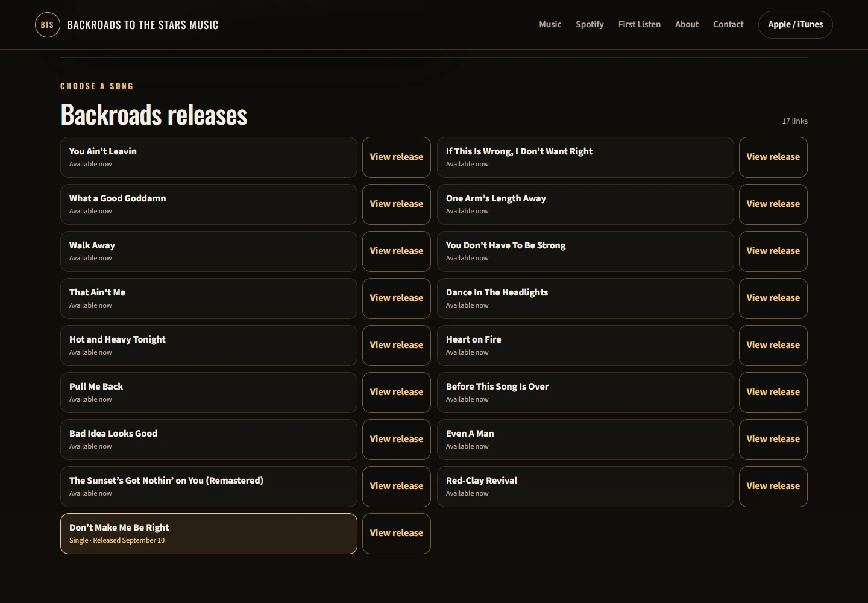868x603 pixels.
Task: Choose If This Is Wrong, I Don't Want Right
Action: (585, 157)
